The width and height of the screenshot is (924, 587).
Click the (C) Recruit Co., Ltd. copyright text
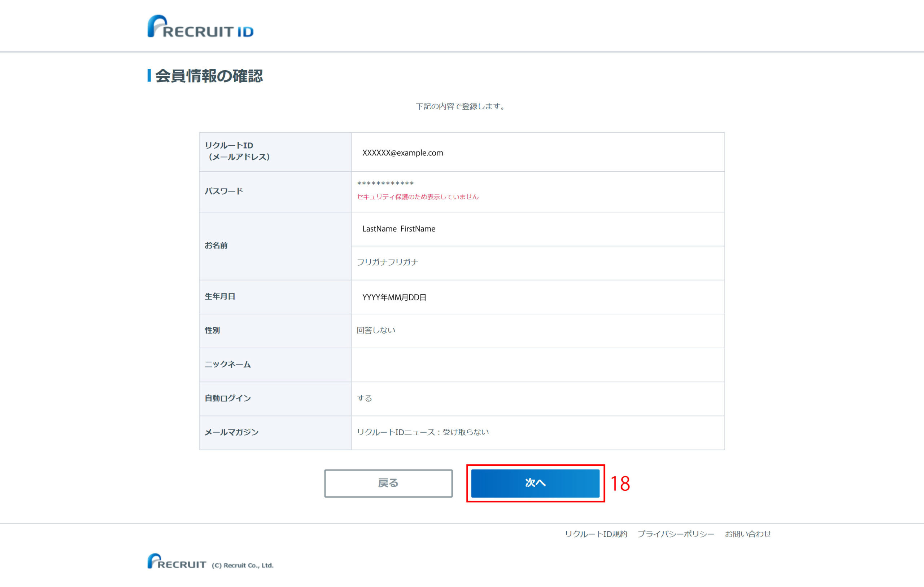coord(243,565)
